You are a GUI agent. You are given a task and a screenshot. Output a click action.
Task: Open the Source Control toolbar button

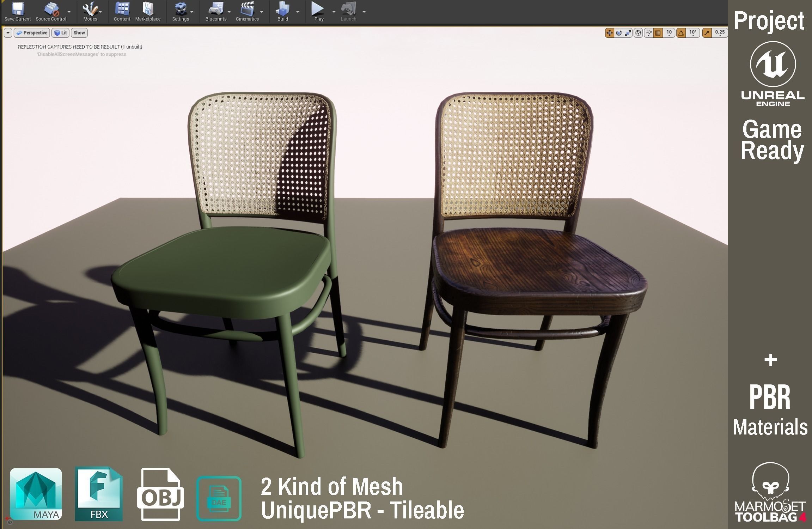51,12
